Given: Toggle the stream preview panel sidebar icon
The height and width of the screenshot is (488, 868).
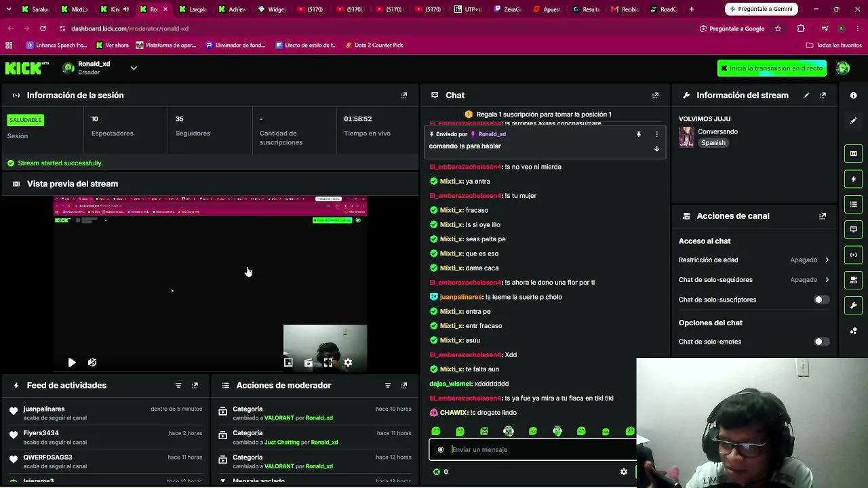Looking at the screenshot, I should pyautogui.click(x=853, y=154).
